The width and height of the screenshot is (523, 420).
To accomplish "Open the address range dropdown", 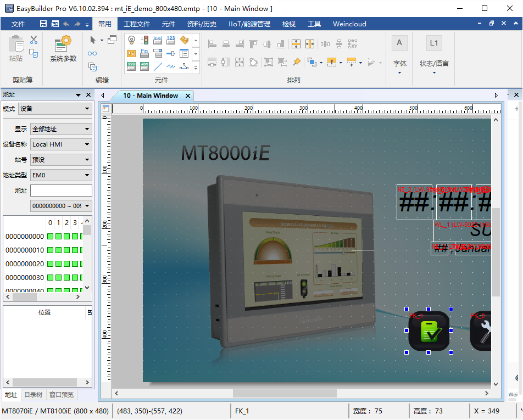I will point(61,206).
